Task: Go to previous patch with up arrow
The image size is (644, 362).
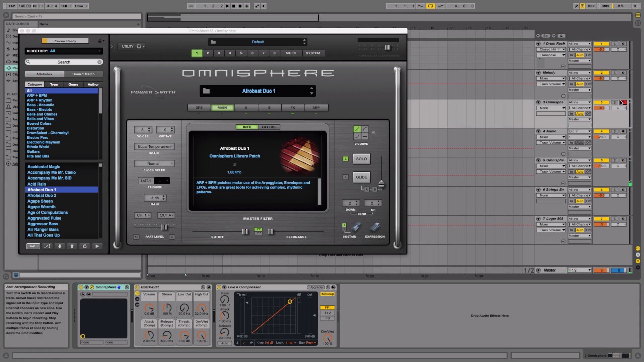Action: tap(72, 246)
